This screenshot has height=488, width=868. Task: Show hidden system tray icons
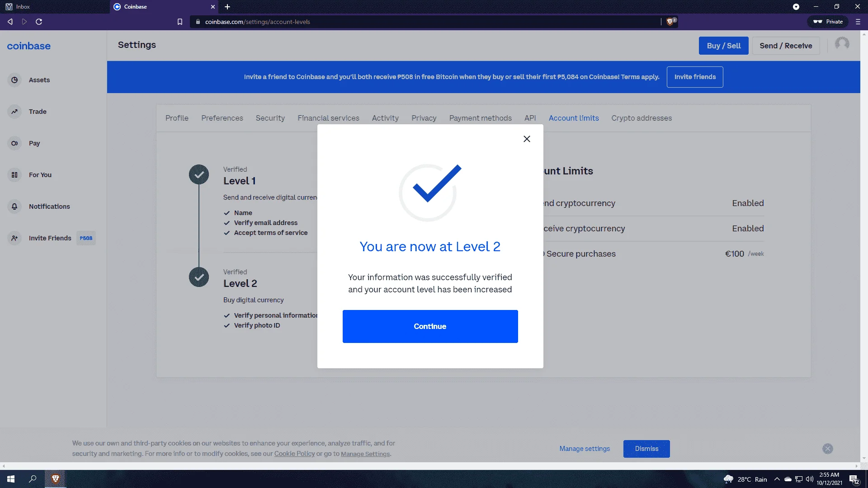point(777,479)
